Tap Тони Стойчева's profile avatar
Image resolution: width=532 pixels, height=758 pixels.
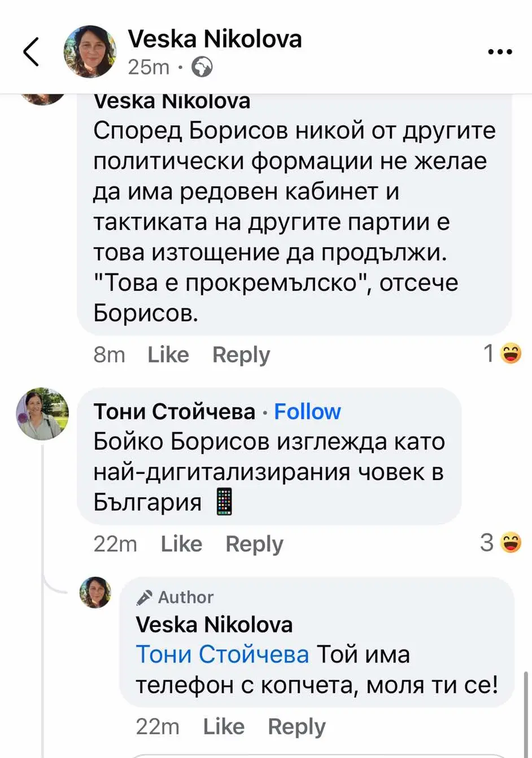tap(42, 414)
